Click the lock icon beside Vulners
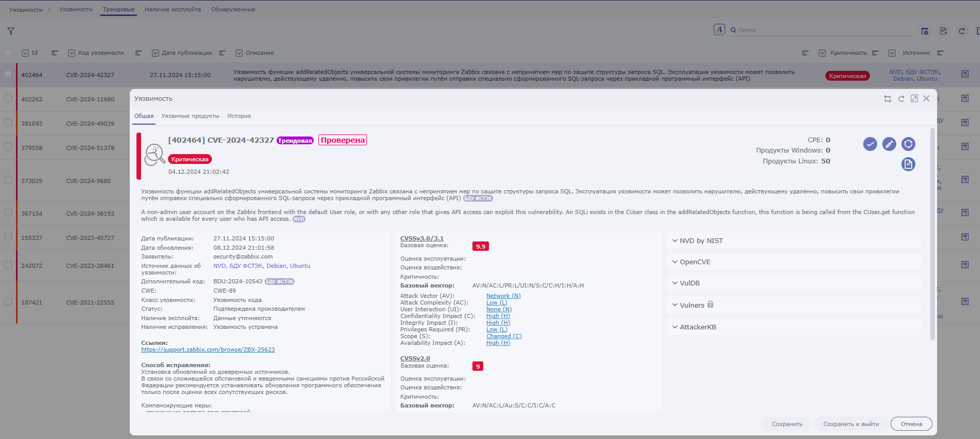980x439 pixels. [711, 305]
